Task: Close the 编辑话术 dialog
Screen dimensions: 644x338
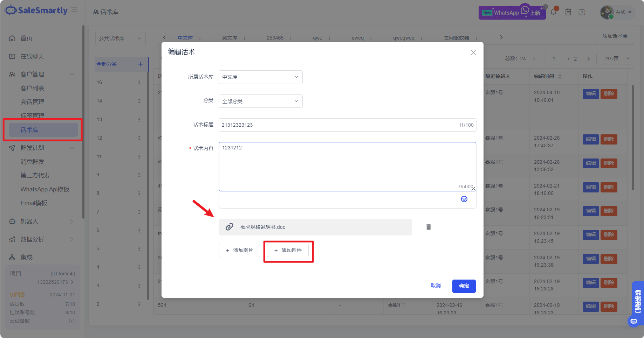Action: tap(473, 52)
